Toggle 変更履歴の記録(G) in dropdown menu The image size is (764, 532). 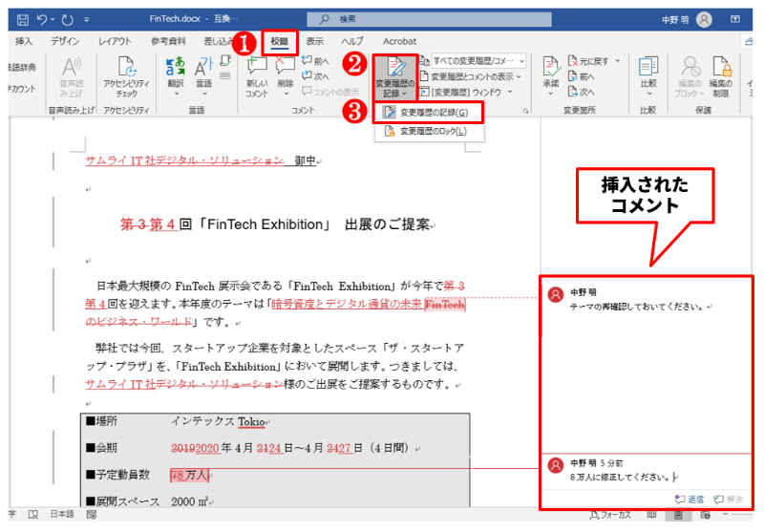433,112
